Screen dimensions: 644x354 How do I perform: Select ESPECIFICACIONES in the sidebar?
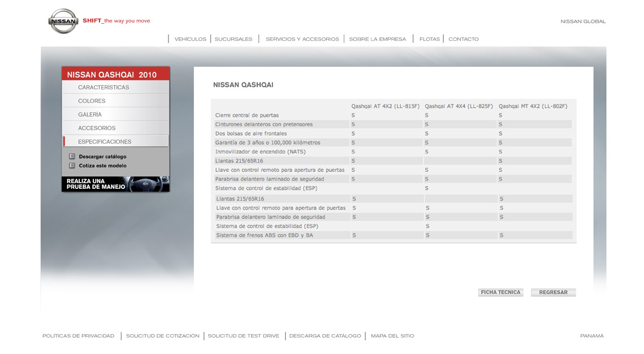point(115,141)
